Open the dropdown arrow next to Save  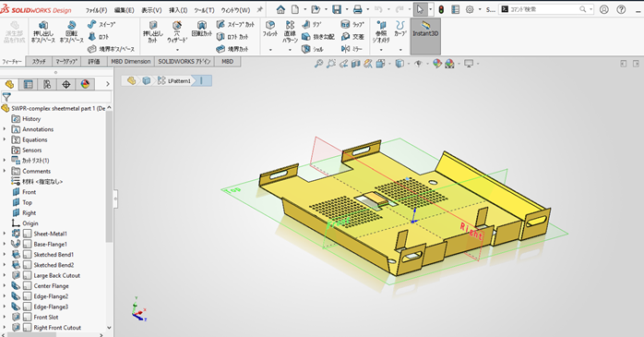coord(347,9)
